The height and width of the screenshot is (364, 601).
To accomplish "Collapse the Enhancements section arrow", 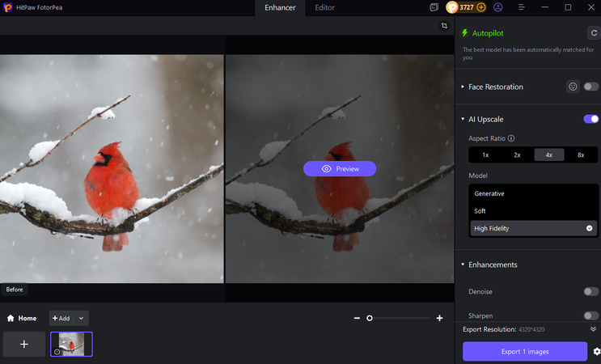I will click(x=463, y=265).
